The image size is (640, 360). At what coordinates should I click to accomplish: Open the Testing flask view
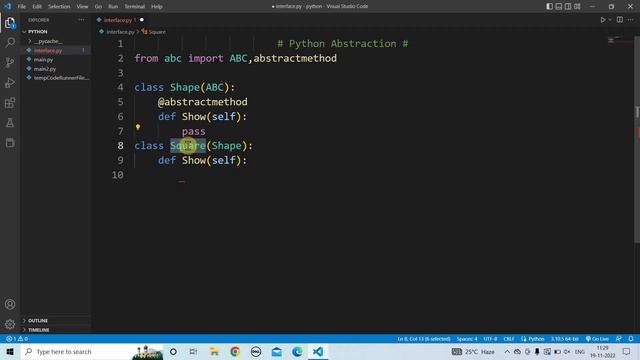pyautogui.click(x=10, y=122)
